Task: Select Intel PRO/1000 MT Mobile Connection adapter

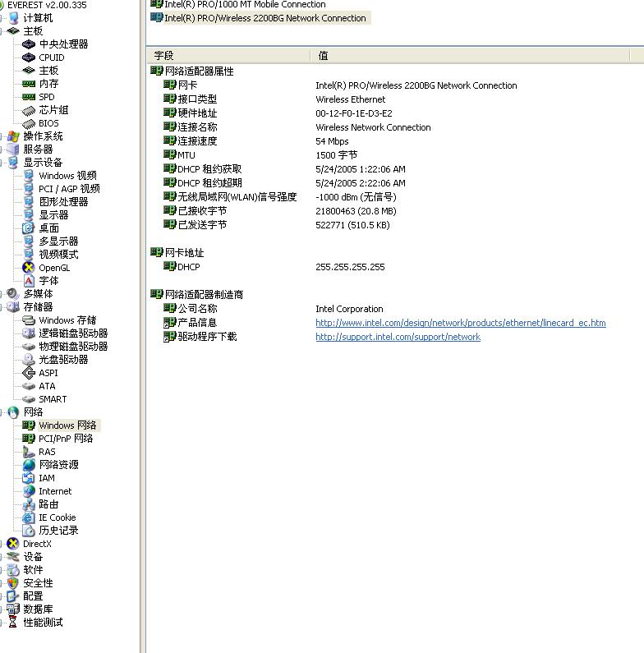Action: tap(245, 5)
